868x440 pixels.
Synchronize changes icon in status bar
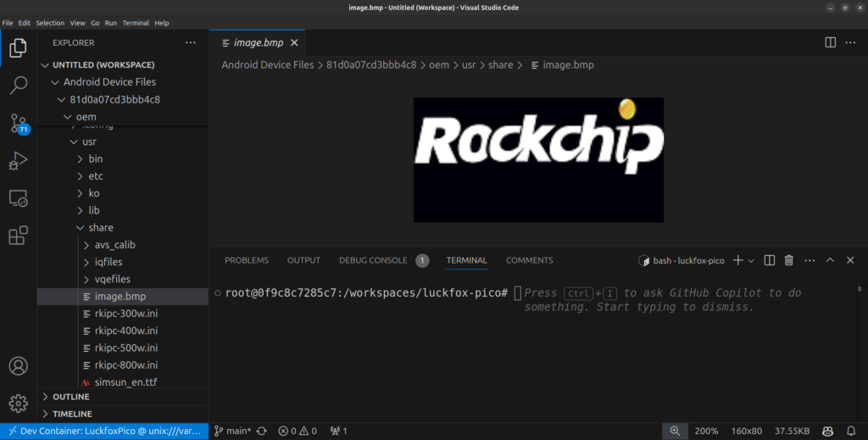(x=262, y=431)
